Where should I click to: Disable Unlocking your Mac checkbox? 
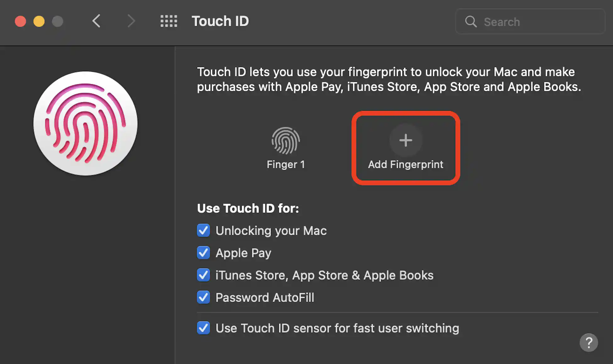[203, 230]
